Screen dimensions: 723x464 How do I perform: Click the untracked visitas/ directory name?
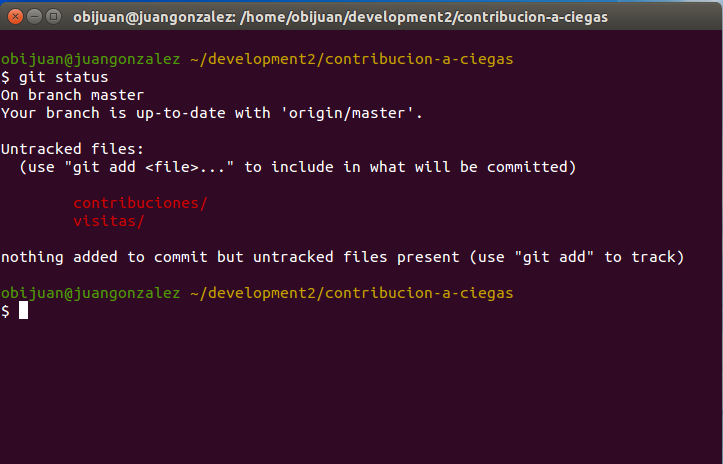108,221
